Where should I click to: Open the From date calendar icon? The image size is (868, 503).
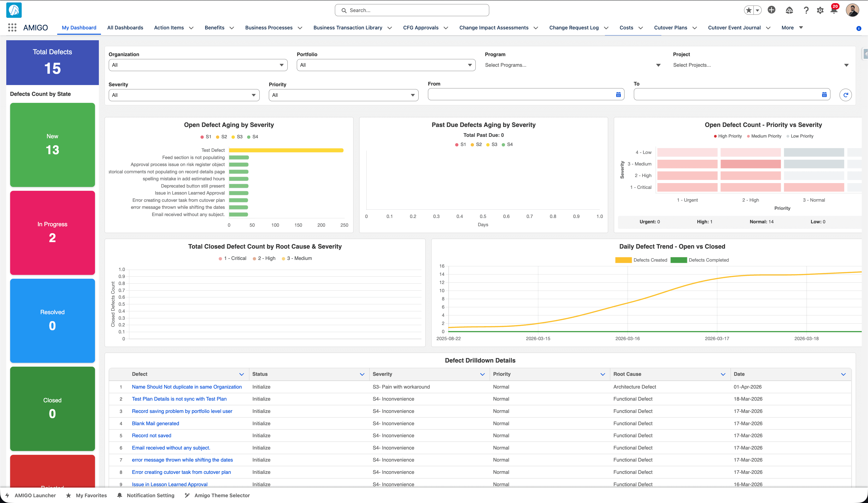pyautogui.click(x=618, y=95)
